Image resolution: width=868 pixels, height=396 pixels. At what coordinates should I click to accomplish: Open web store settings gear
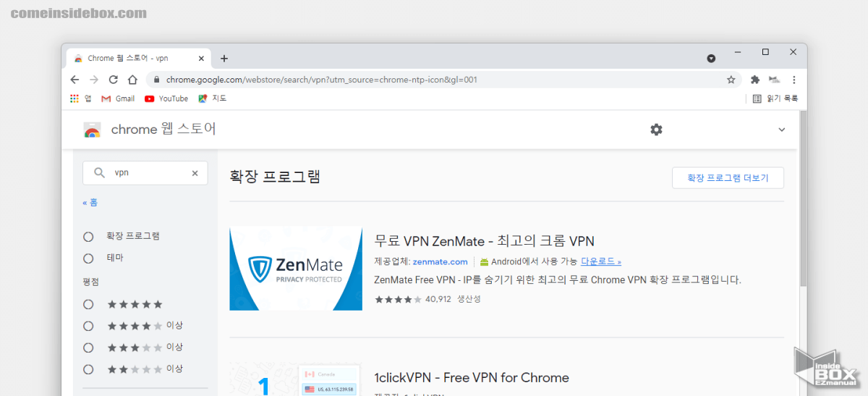[656, 130]
